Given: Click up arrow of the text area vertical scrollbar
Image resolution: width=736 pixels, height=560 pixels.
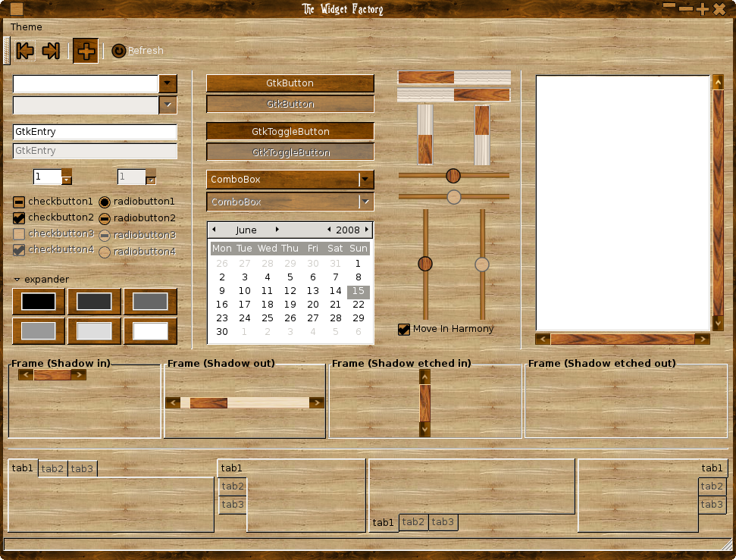Looking at the screenshot, I should (x=718, y=82).
